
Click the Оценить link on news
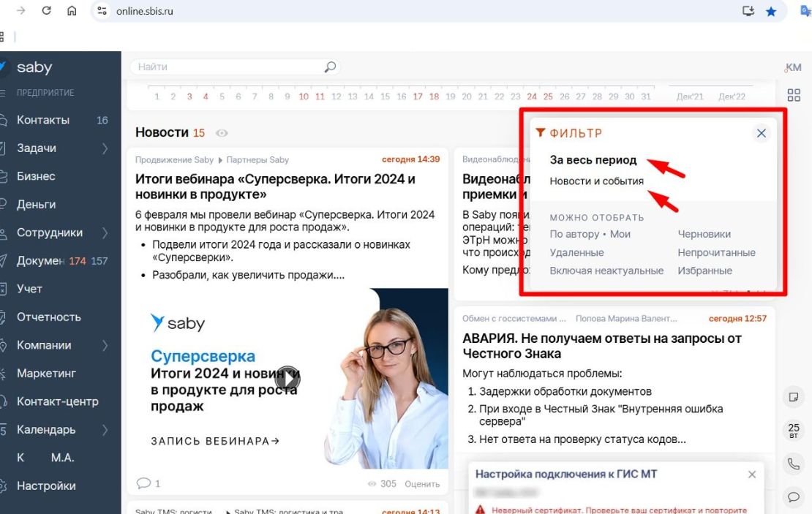pos(422,484)
